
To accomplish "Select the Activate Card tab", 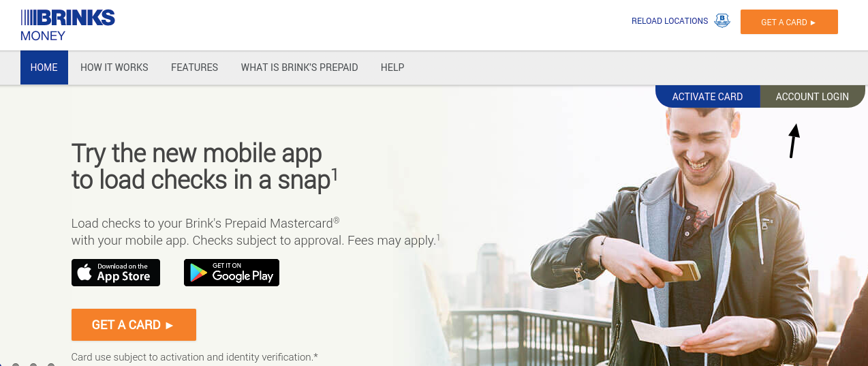I will [707, 96].
